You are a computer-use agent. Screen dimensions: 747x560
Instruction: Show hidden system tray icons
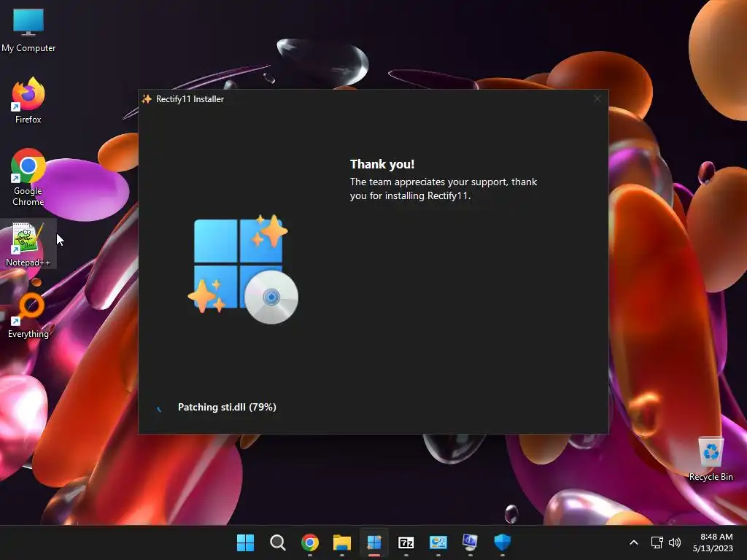634,542
